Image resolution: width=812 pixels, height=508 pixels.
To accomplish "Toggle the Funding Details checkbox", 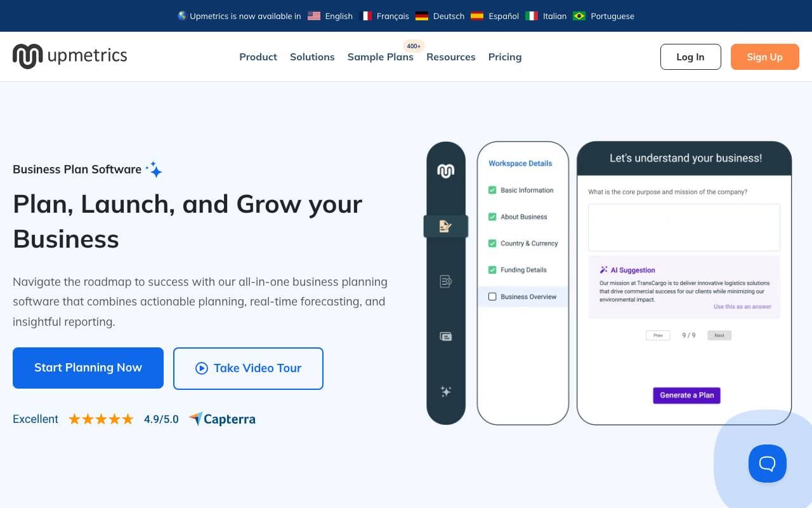I will coord(492,270).
